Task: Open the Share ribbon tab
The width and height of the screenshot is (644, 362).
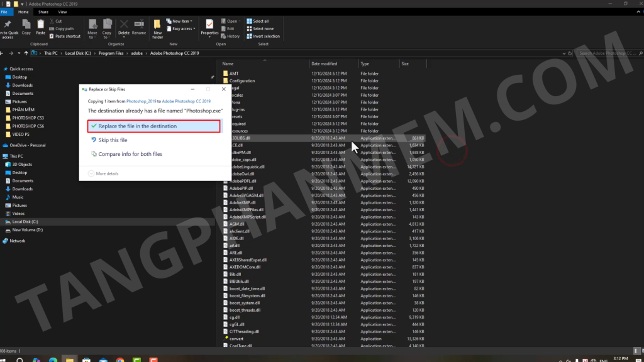Action: [x=43, y=12]
